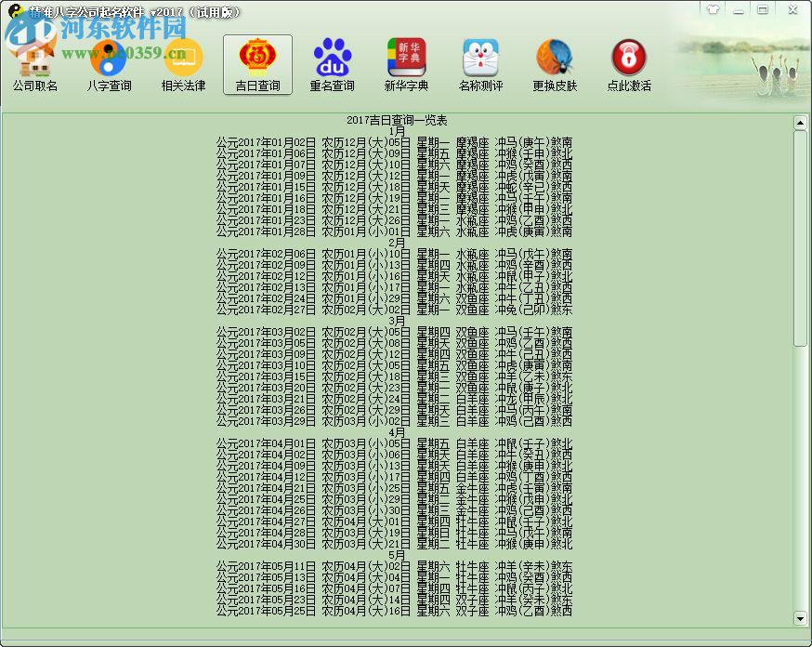Screen dimensions: 812x647
Task: Select row 公元2017年04月30日
Action: point(395,544)
